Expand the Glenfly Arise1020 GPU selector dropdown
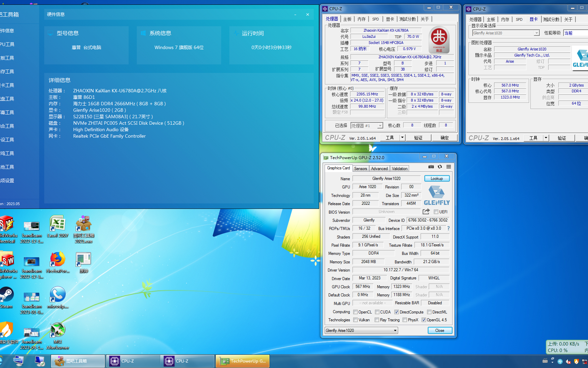This screenshot has width=588, height=368. point(395,331)
